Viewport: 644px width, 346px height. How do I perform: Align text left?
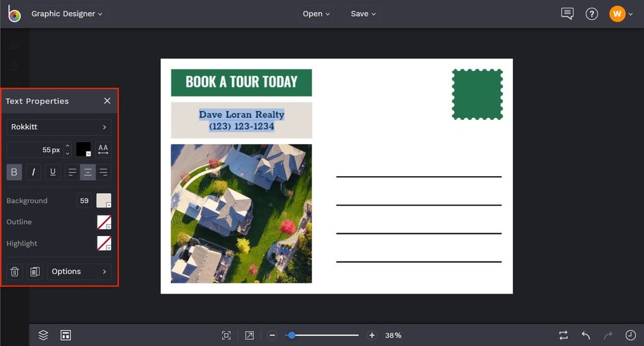(72, 172)
